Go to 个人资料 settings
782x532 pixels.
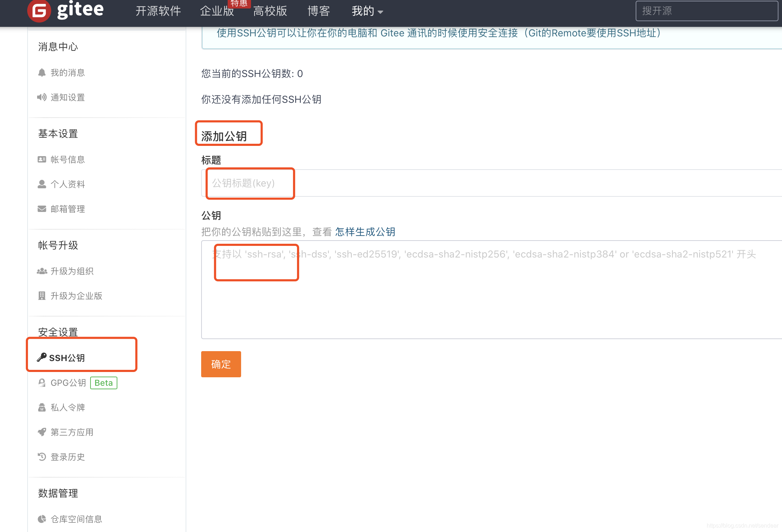(68, 184)
